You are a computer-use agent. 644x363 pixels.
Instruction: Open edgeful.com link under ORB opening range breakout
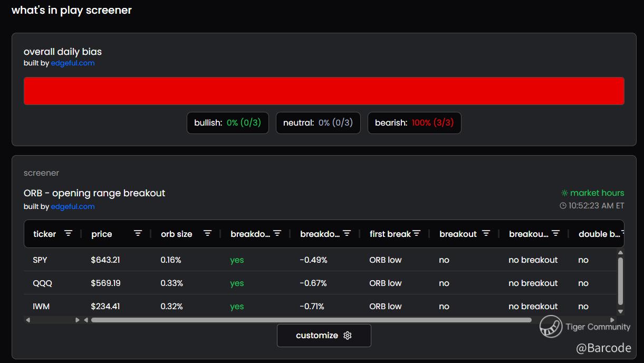tap(73, 207)
